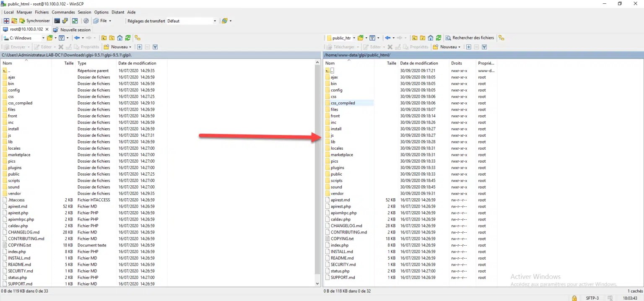Screen dimensions: 644x301
Task: Open the terminal console icon
Action: [x=57, y=21]
